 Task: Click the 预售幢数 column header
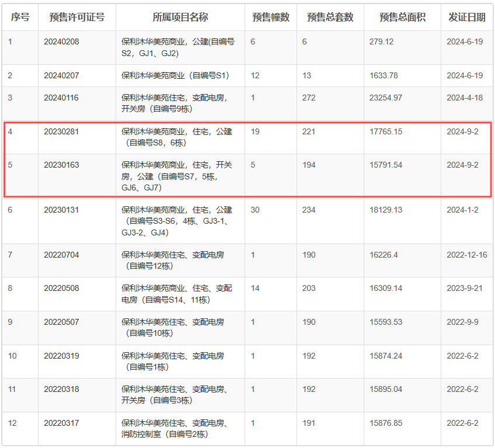[271, 17]
